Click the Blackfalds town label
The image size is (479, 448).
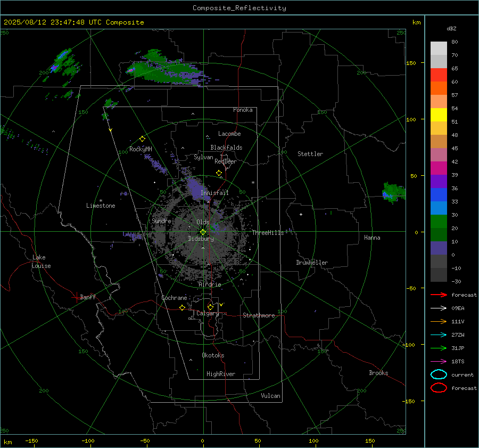[226, 148]
